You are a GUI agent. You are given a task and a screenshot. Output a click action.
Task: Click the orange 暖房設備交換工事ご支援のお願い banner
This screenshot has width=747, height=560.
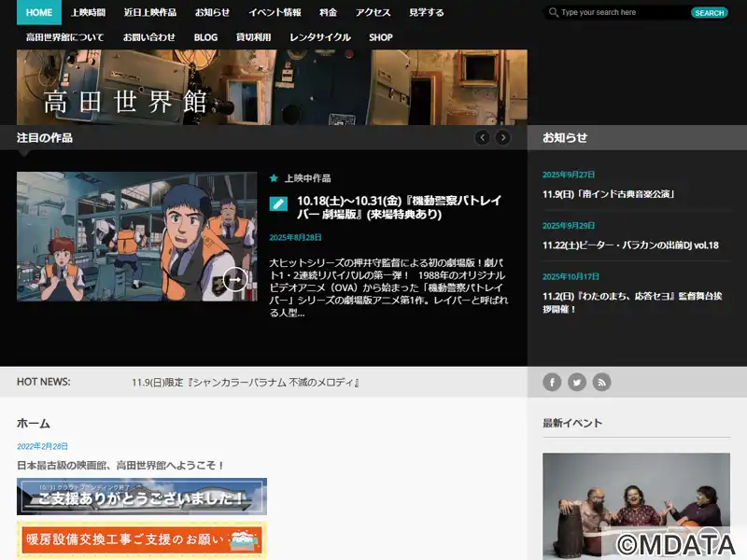(141, 539)
